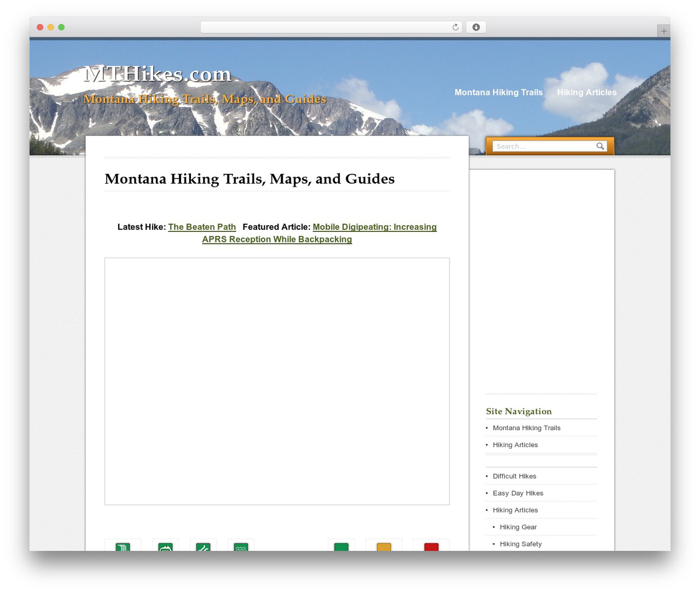The height and width of the screenshot is (593, 700).
Task: Open Hiking Gear sidebar sub-link
Action: (518, 527)
